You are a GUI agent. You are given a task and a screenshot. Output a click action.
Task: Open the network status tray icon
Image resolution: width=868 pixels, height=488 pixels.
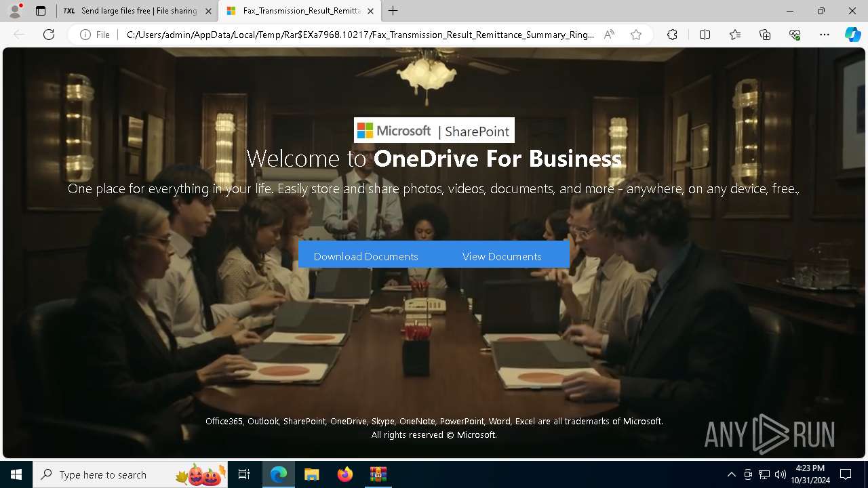coord(764,474)
